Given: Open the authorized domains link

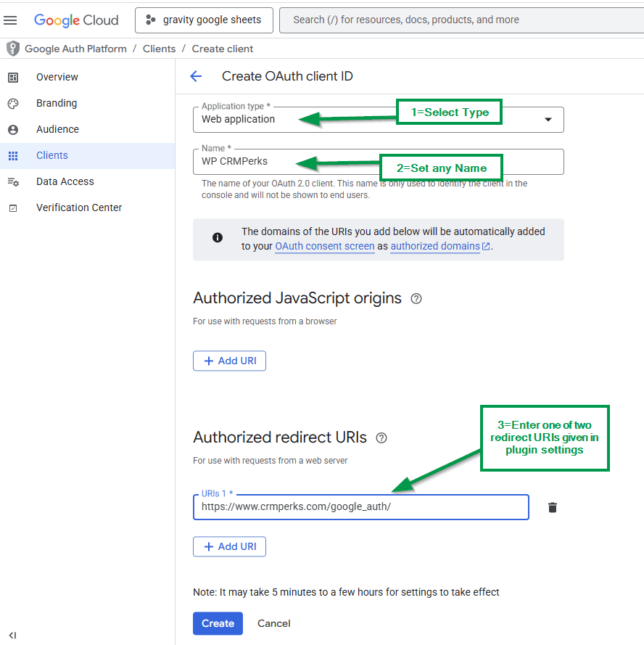Looking at the screenshot, I should pos(440,246).
